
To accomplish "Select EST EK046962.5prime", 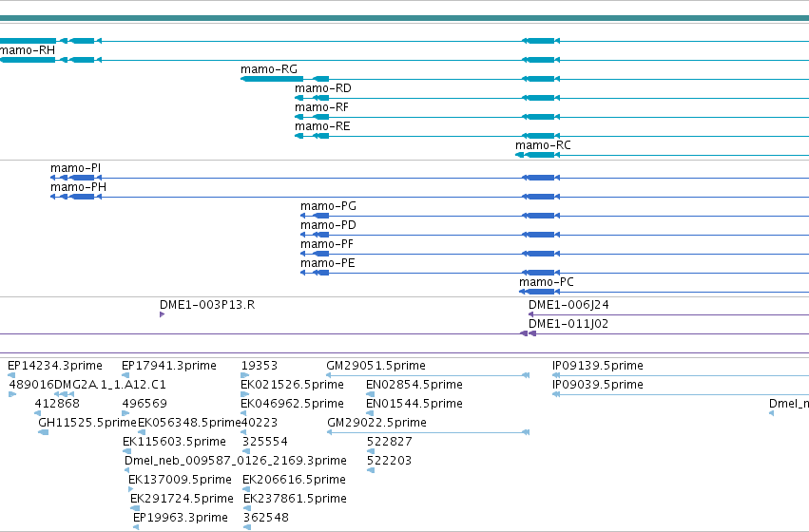I will pos(292,404).
